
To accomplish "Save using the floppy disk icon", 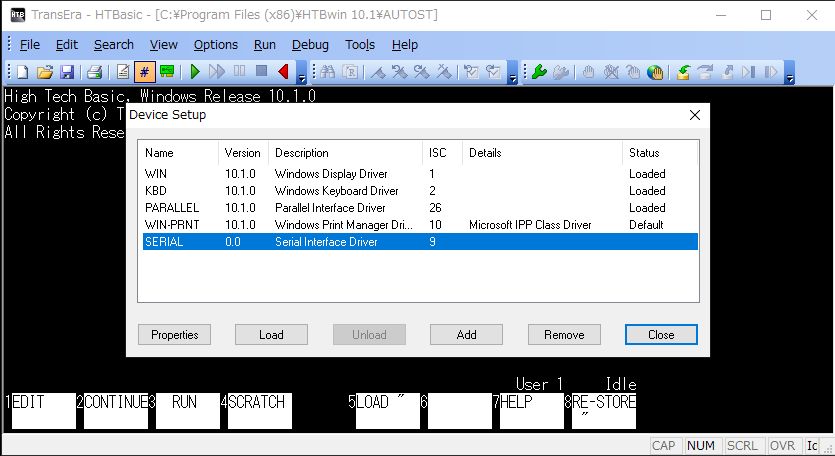I will point(67,71).
